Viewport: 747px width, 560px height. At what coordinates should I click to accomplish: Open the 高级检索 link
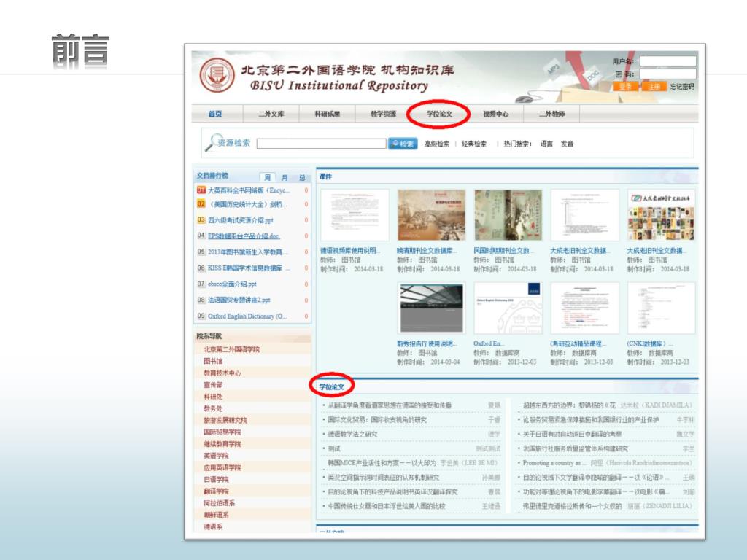(437, 144)
